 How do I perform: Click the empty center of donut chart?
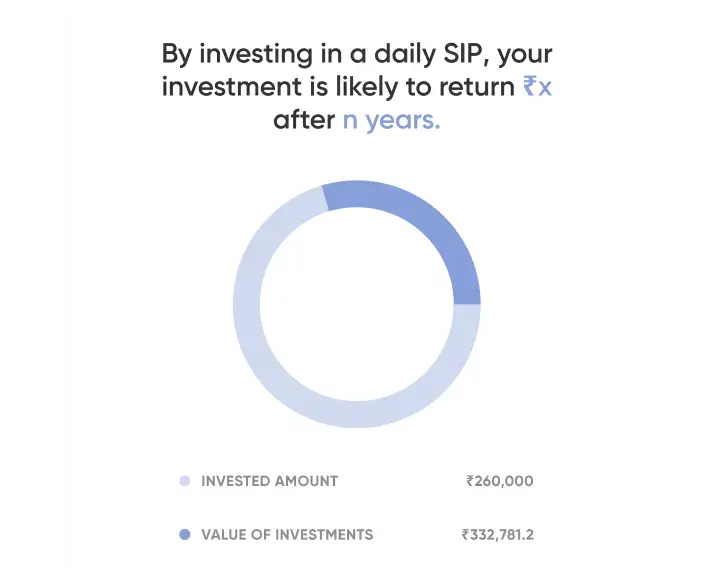(x=357, y=304)
